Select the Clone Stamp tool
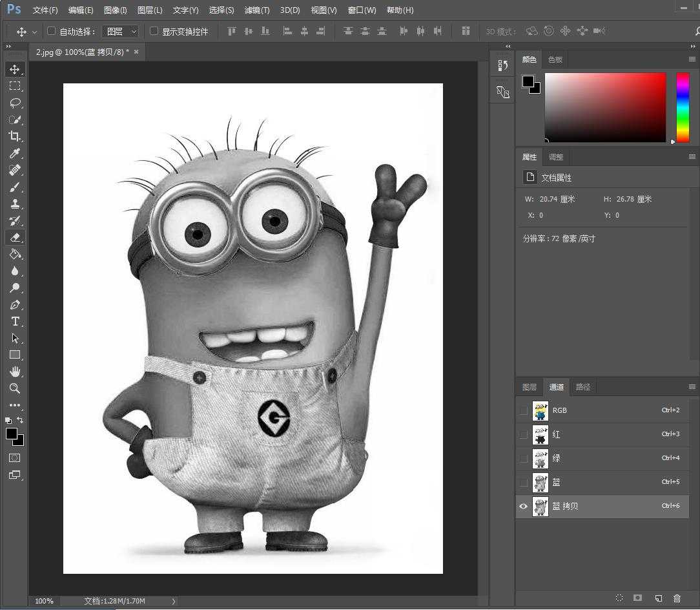This screenshot has width=700, height=610. pyautogui.click(x=14, y=204)
